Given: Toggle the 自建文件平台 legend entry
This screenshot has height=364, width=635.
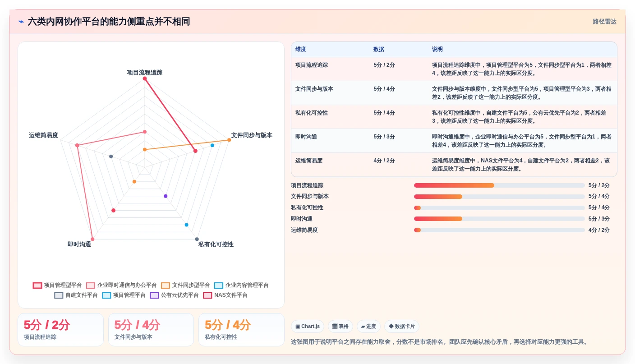Looking at the screenshot, I should (x=76, y=295).
